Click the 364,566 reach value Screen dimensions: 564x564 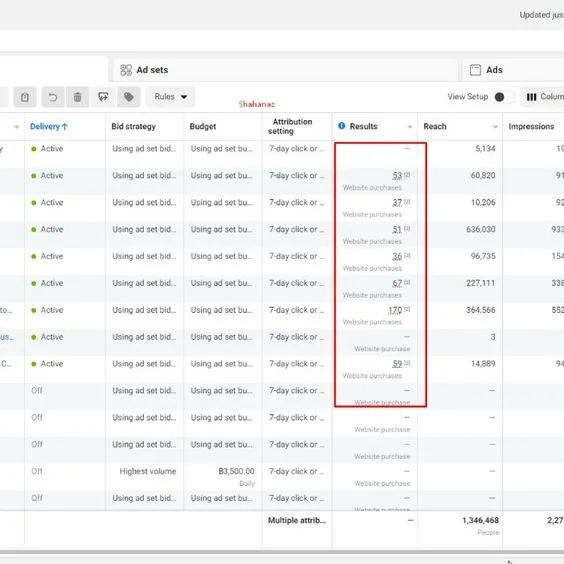481,310
